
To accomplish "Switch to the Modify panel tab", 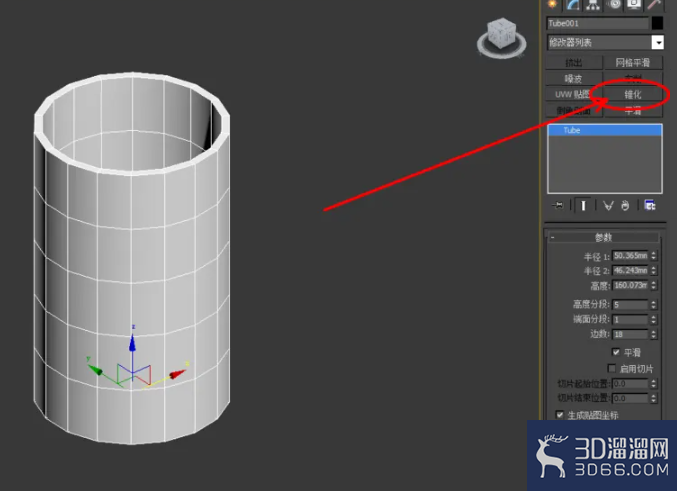I will (573, 4).
